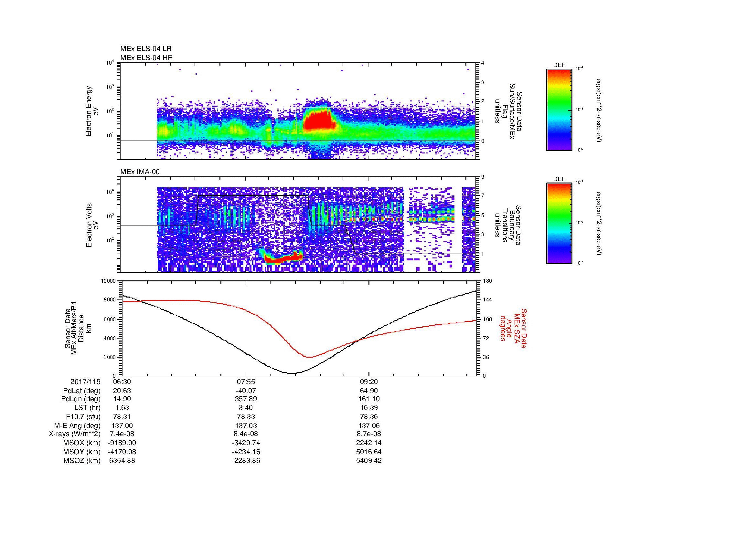The width and height of the screenshot is (756, 534).
Task: Select the X-rays value '8.7e-08'
Action: (369, 434)
